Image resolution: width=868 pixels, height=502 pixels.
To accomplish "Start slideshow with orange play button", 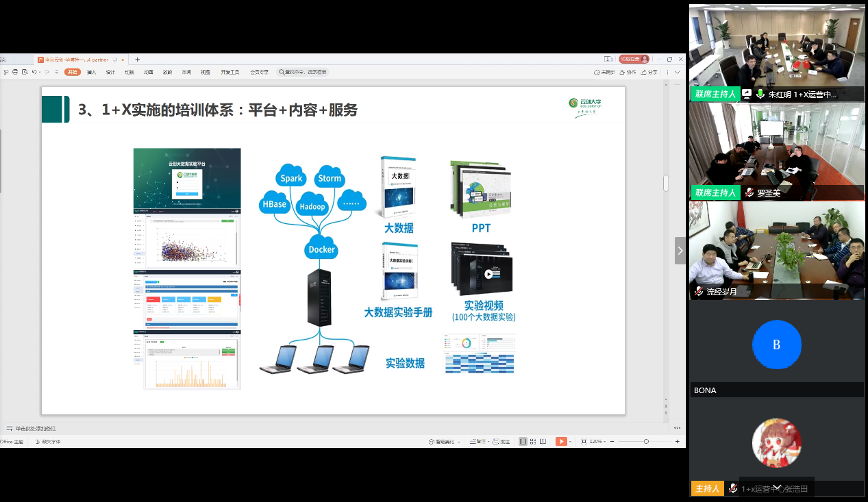I will point(560,442).
